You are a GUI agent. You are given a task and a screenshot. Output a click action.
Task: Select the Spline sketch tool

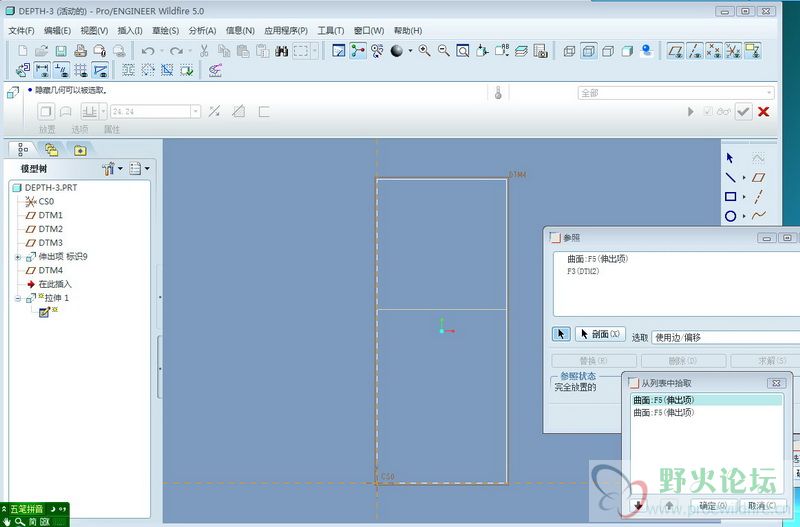[x=759, y=216]
